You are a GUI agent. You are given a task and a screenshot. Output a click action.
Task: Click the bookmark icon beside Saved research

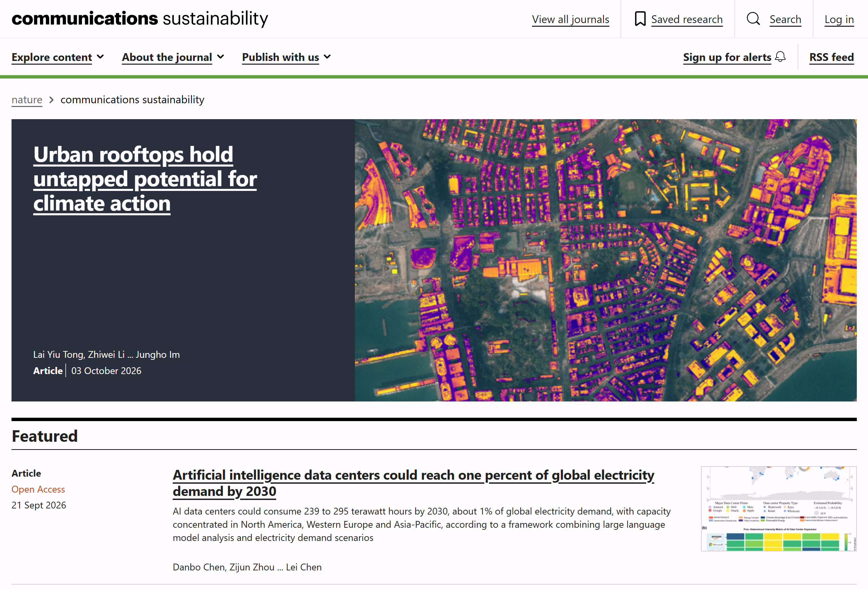[x=640, y=19]
